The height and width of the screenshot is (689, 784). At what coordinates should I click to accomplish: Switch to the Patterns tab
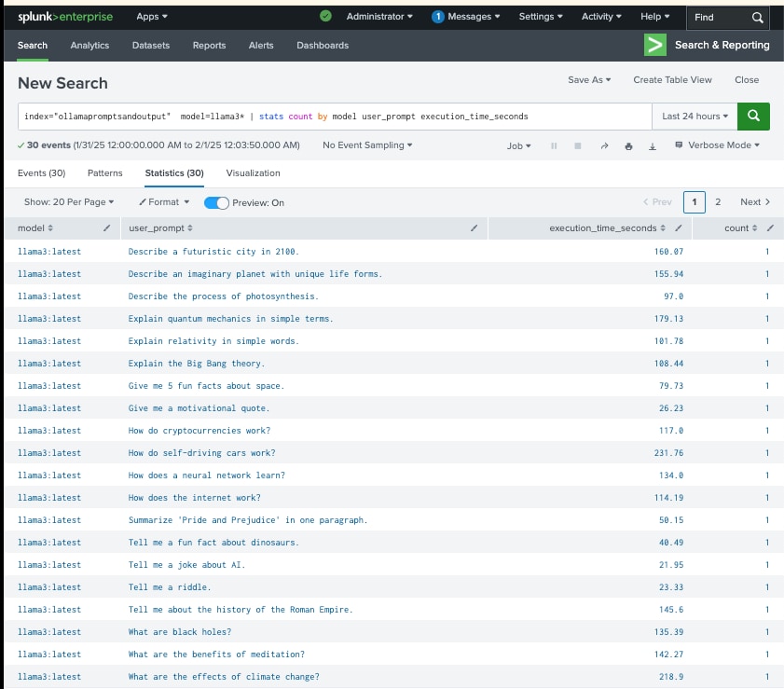tap(105, 173)
